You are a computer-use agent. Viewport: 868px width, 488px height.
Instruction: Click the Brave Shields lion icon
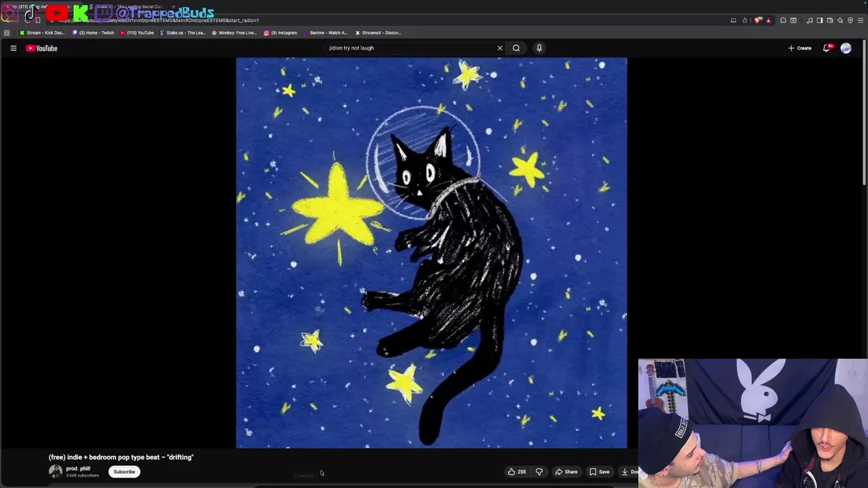pos(757,20)
